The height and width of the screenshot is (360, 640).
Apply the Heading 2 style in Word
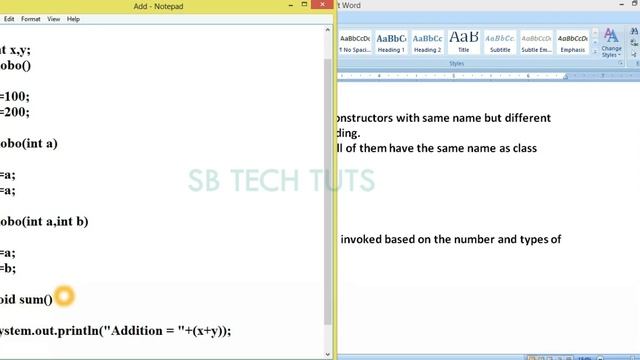click(x=427, y=42)
